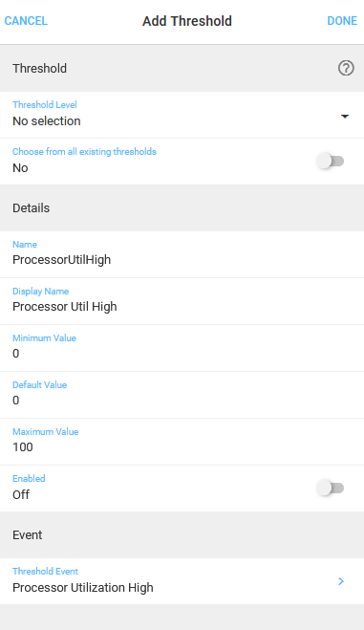Select the Minimum Value field
364x630 pixels.
182,348
